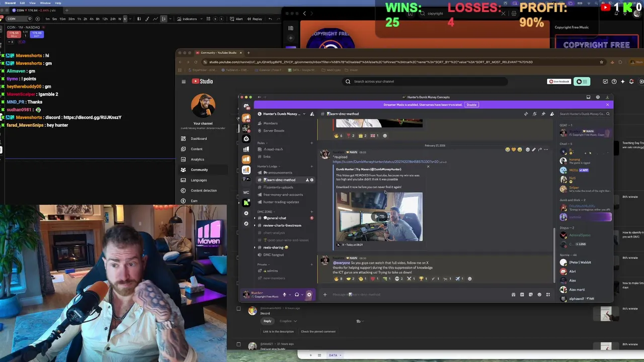Deafen headphones in Discord user panel
This screenshot has height=362, width=644.
(x=297, y=295)
